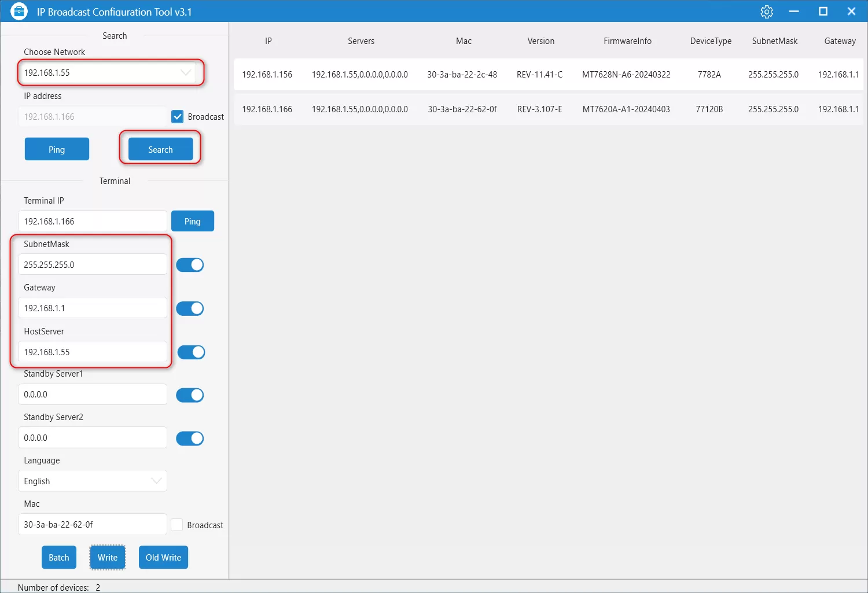Toggle the SubnetMask switch
The height and width of the screenshot is (593, 868).
190,265
